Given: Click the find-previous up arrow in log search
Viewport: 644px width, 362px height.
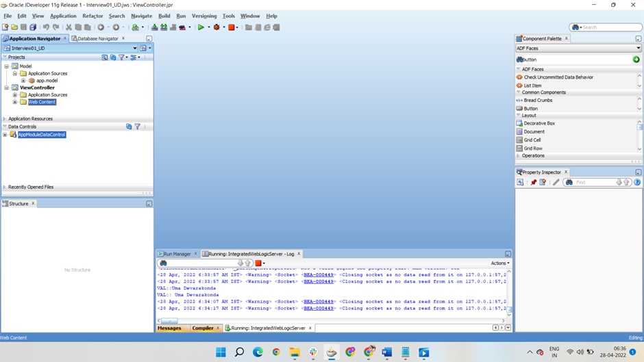Looking at the screenshot, I should (x=247, y=263).
